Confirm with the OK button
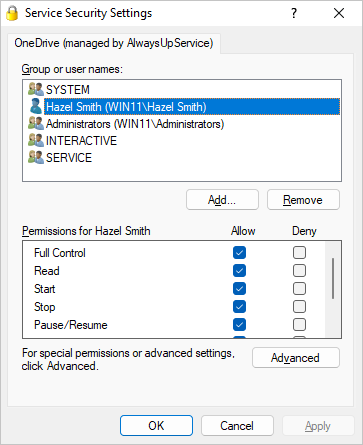 coord(156,426)
